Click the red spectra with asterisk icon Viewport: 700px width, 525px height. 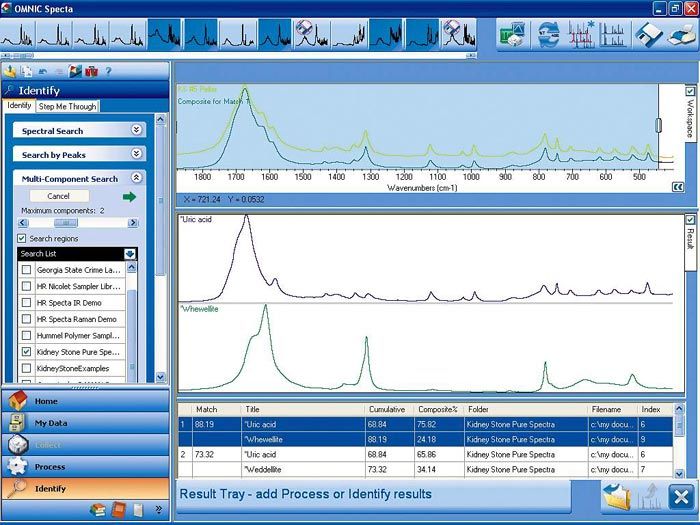[581, 34]
